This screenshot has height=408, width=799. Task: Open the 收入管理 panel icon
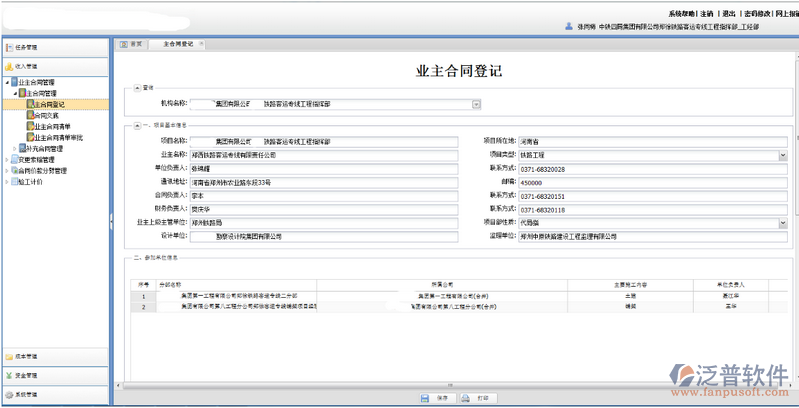point(9,66)
